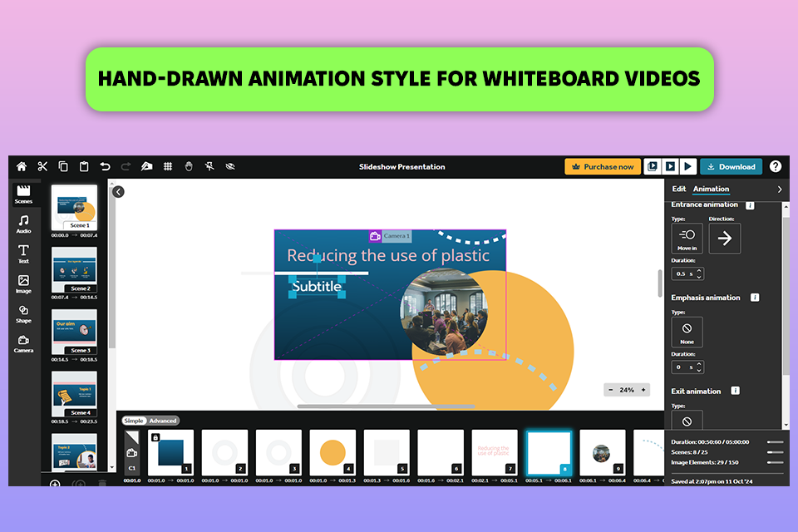Show info for Entrance animation
The image size is (798, 532).
tap(750, 205)
